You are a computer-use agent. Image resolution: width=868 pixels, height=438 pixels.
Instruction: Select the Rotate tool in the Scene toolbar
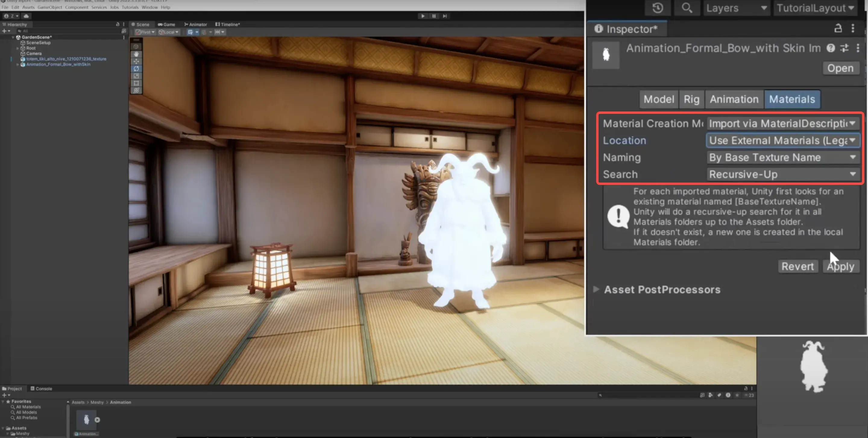pyautogui.click(x=136, y=69)
